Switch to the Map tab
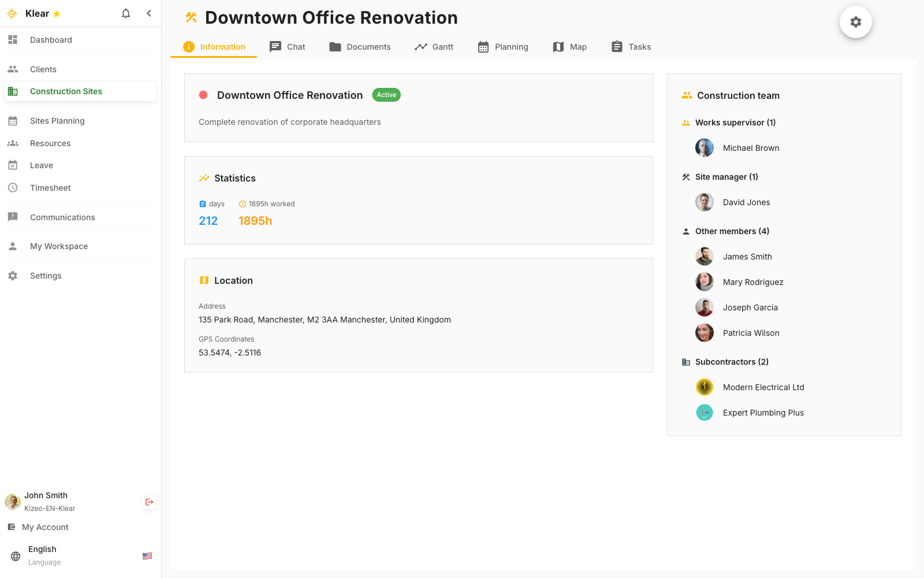This screenshot has width=924, height=578. (x=570, y=47)
